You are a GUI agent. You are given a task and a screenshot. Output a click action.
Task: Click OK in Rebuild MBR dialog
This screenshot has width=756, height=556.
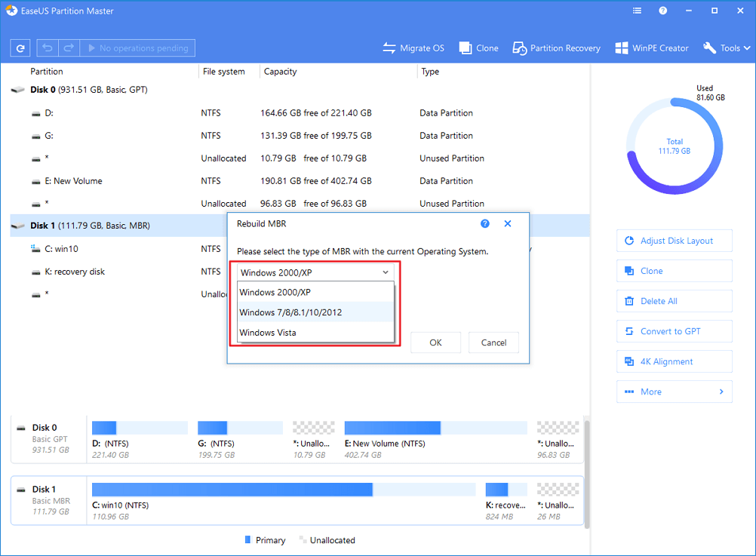click(x=435, y=343)
